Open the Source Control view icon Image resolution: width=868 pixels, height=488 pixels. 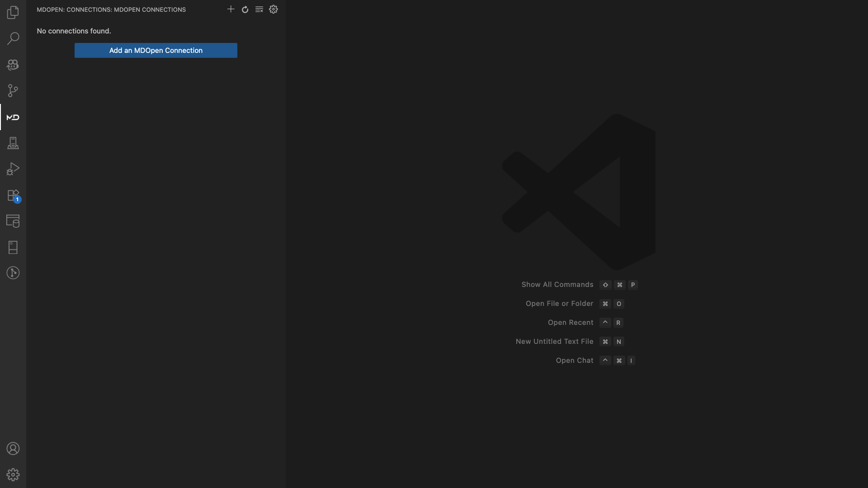coord(13,91)
